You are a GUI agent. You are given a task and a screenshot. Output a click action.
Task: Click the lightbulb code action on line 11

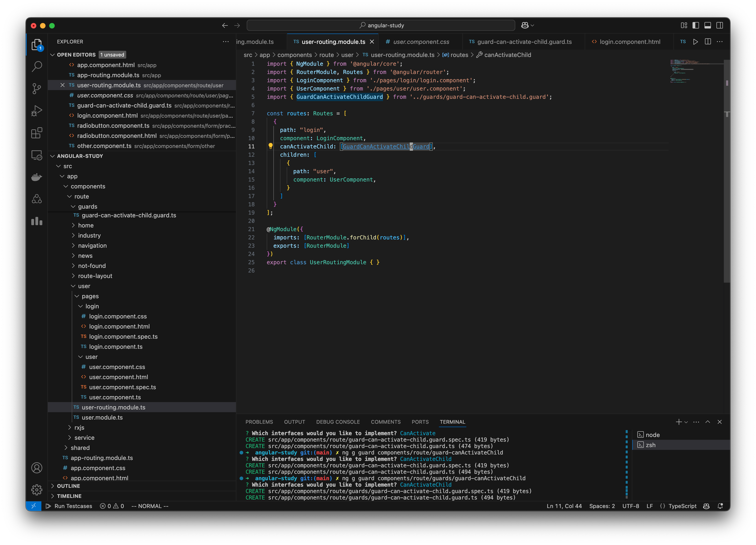tap(271, 146)
